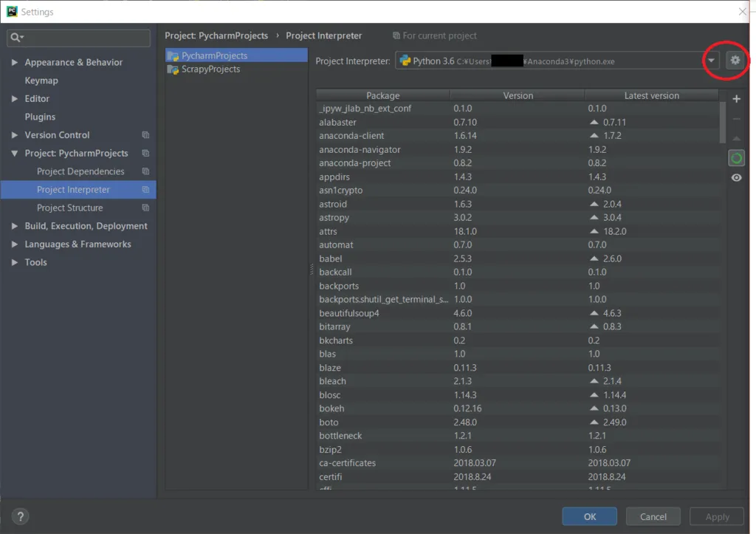
Task: Click the upgrade package arrow icon
Action: coord(736,138)
